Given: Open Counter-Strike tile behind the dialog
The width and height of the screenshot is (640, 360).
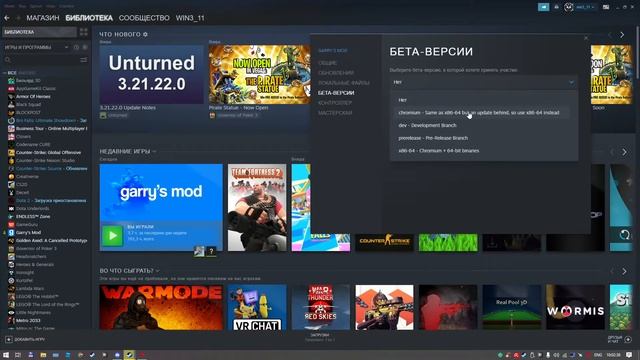Looking at the screenshot, I should (x=384, y=242).
